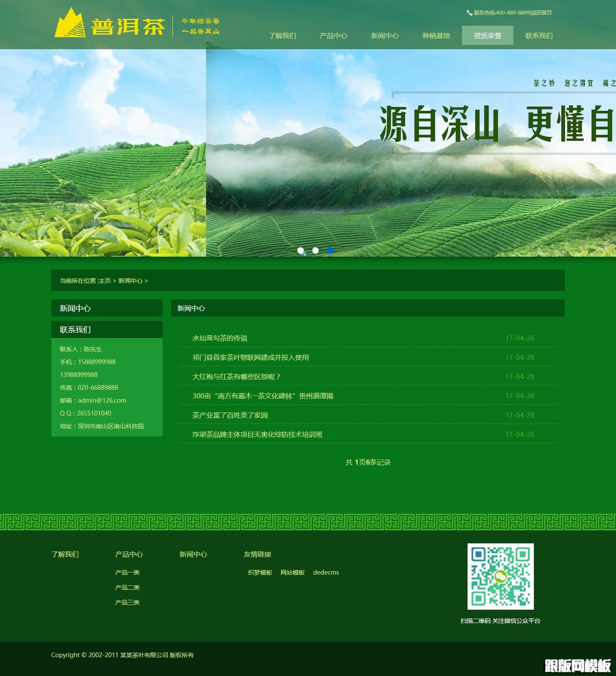The image size is (616, 676).
Task: Click the 17-04-28 date of 茶产业富了百姓美了家园
Action: click(x=520, y=415)
